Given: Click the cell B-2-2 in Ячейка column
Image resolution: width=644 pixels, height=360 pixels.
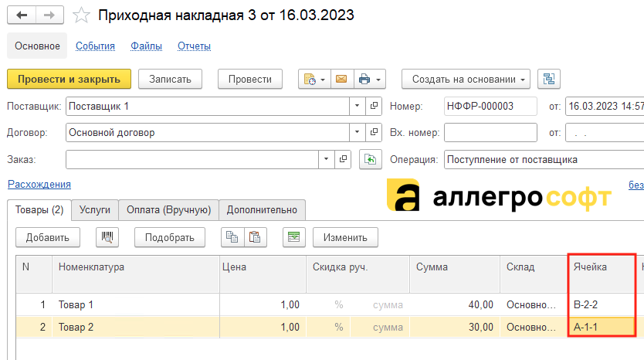Looking at the screenshot, I should click(x=602, y=304).
